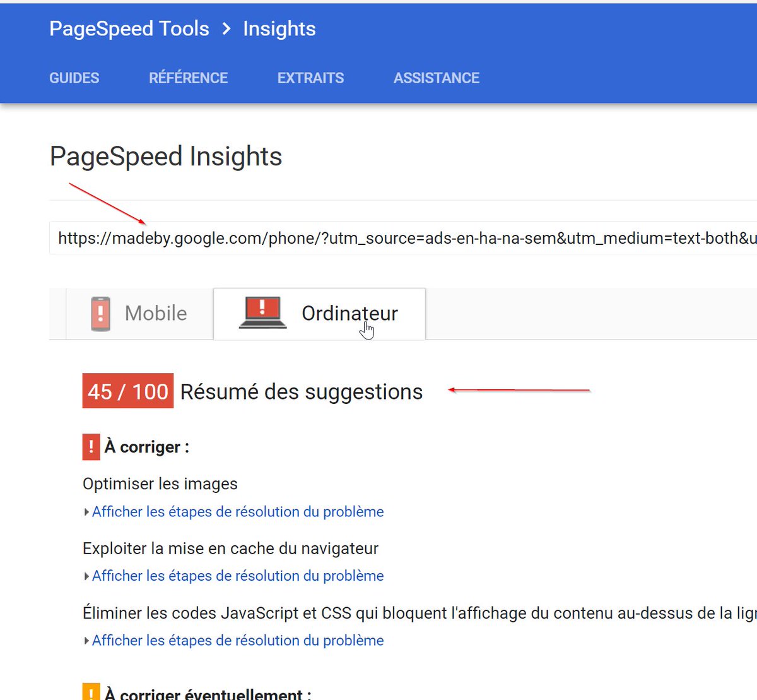
Task: Click the orange exclamation icon beside À corriger éventuellement
Action: click(91, 692)
